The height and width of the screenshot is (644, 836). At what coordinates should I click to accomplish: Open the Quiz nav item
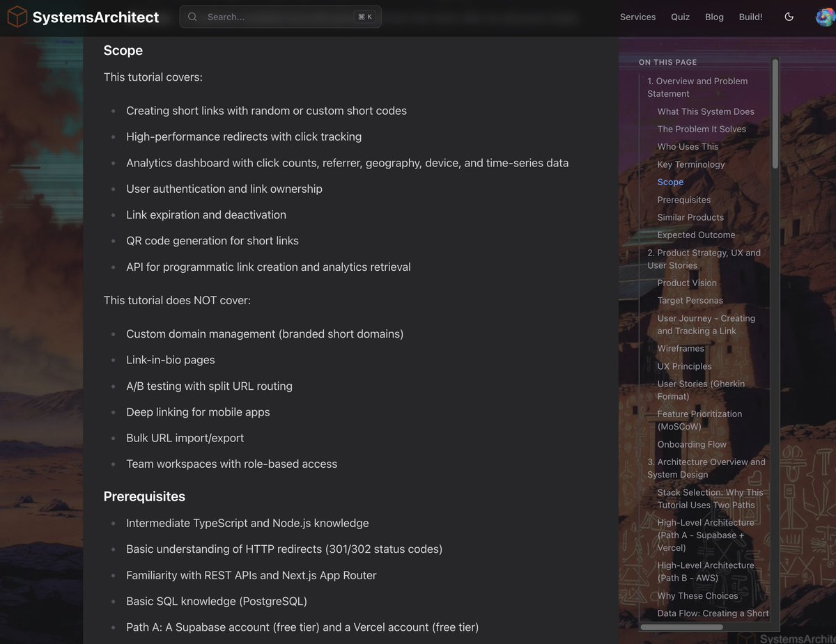click(x=680, y=17)
